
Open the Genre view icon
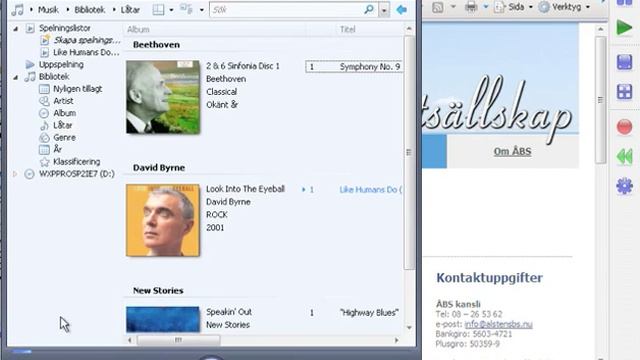(x=44, y=138)
